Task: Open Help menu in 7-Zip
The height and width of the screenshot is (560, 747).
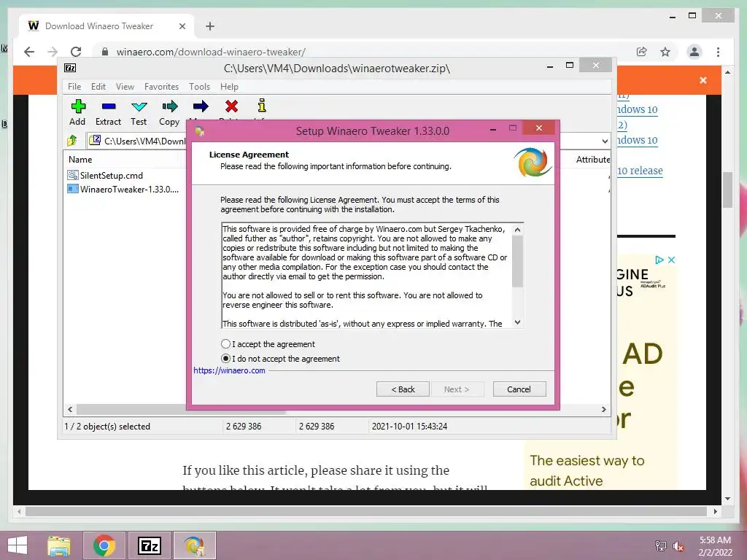Action: click(229, 87)
